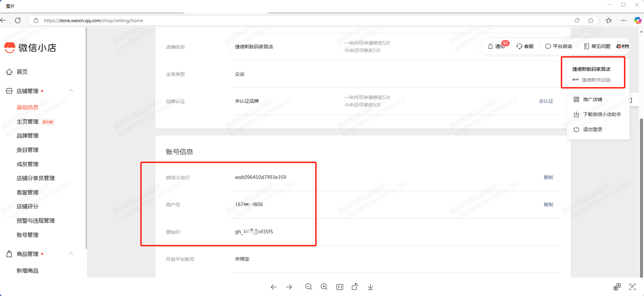Open 平台咨询 chat bubble
The image size is (644, 296).
tap(559, 46)
